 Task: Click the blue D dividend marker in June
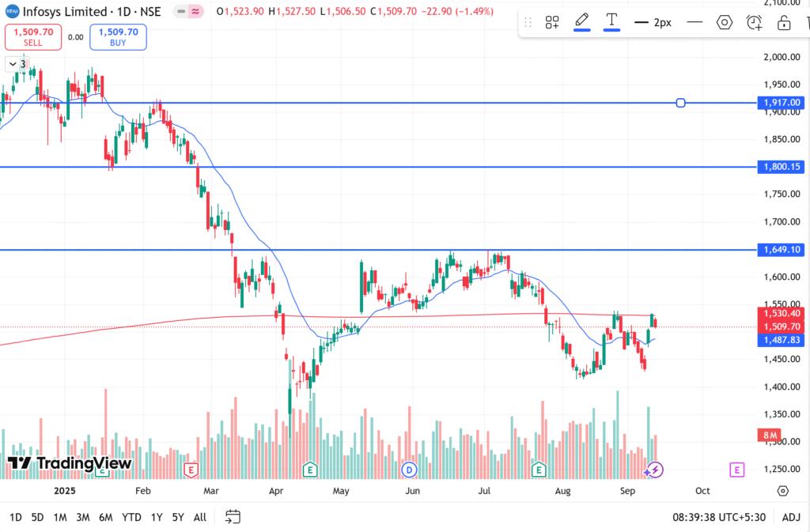409,470
